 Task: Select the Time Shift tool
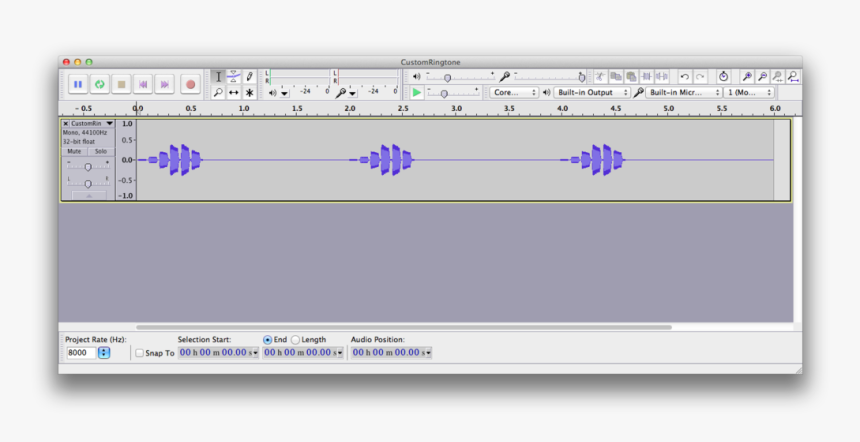(x=234, y=92)
